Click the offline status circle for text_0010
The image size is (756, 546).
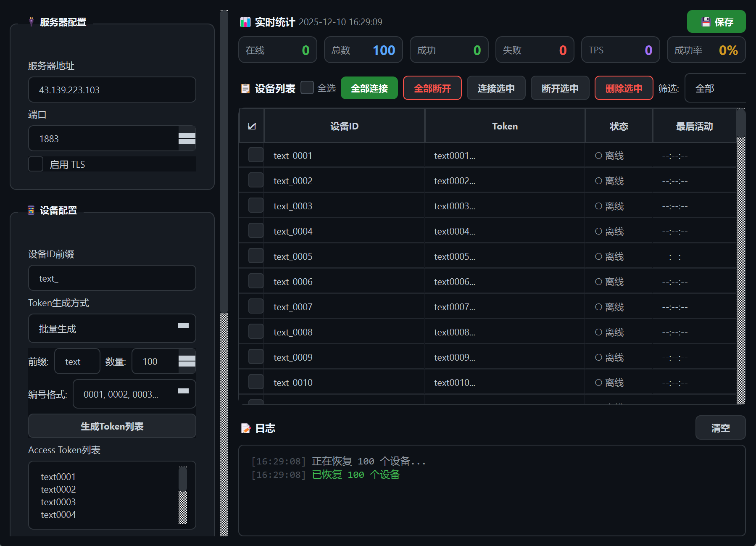point(598,382)
